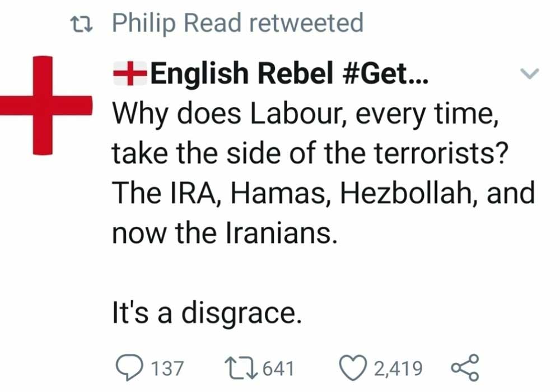Open Philip Read's profile link

click(x=178, y=24)
